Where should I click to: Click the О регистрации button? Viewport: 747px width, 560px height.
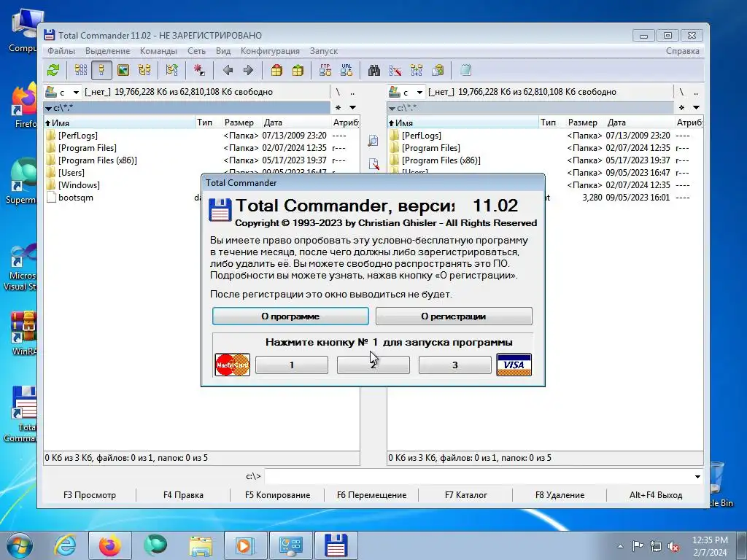(454, 316)
